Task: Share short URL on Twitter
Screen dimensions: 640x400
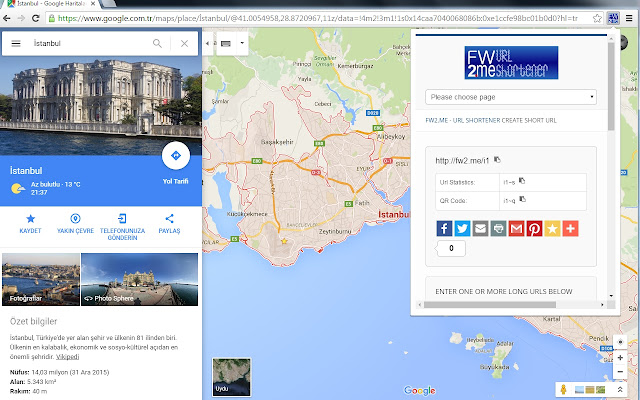Action: [462, 228]
